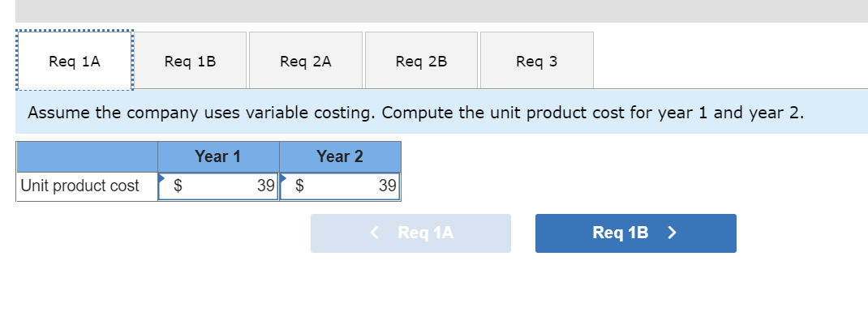Click the dollar sign in Year 2 cell
The width and height of the screenshot is (868, 329).
[x=299, y=186]
